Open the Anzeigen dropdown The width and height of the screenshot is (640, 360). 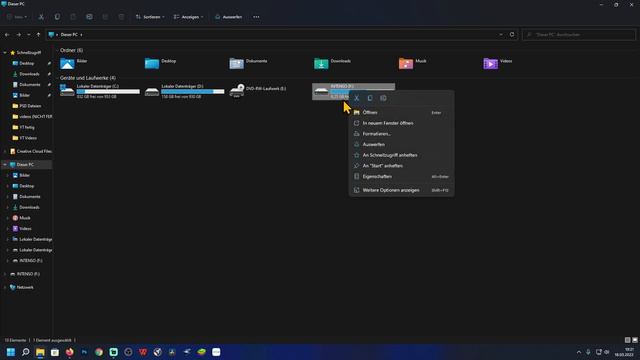[189, 17]
